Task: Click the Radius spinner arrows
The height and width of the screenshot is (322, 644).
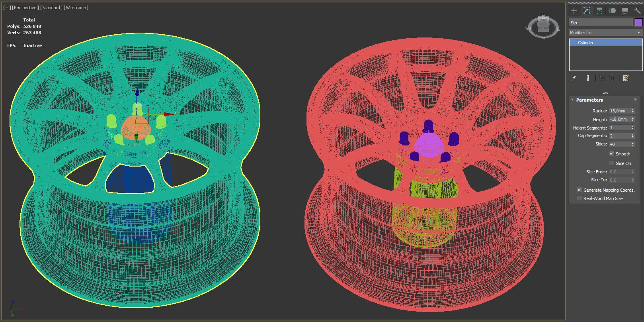Action: [x=632, y=111]
